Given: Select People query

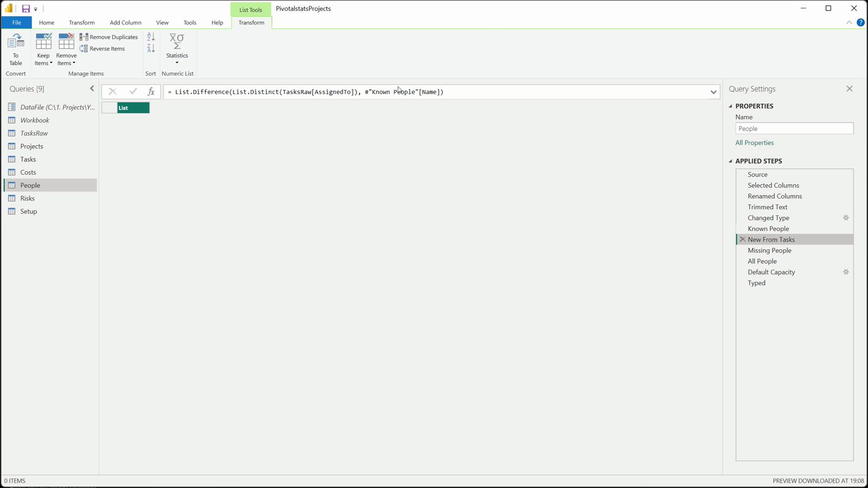Looking at the screenshot, I should [51, 185].
